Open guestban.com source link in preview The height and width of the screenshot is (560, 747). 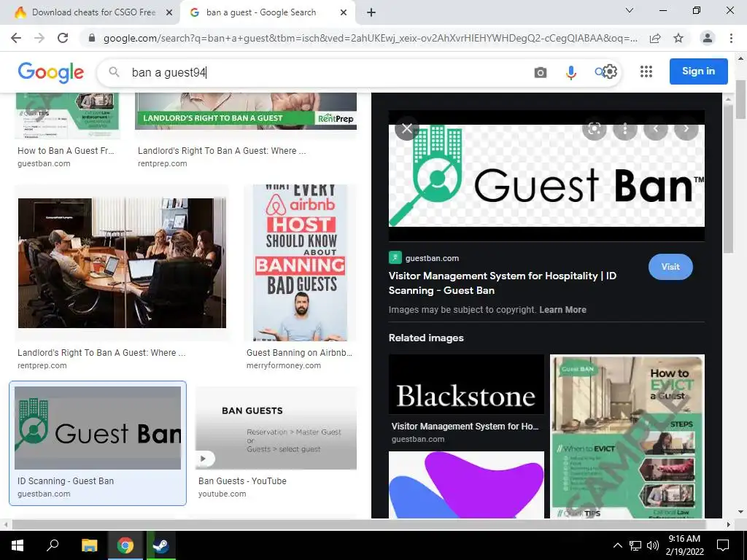point(432,258)
